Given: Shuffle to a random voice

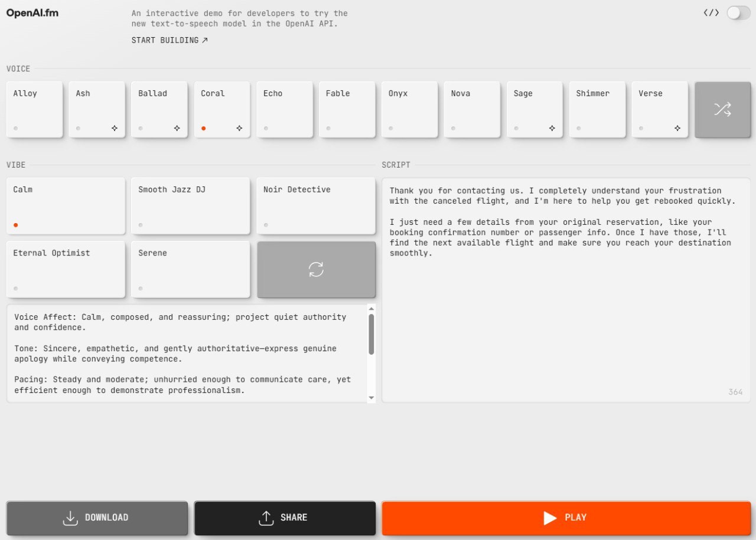Looking at the screenshot, I should click(723, 109).
